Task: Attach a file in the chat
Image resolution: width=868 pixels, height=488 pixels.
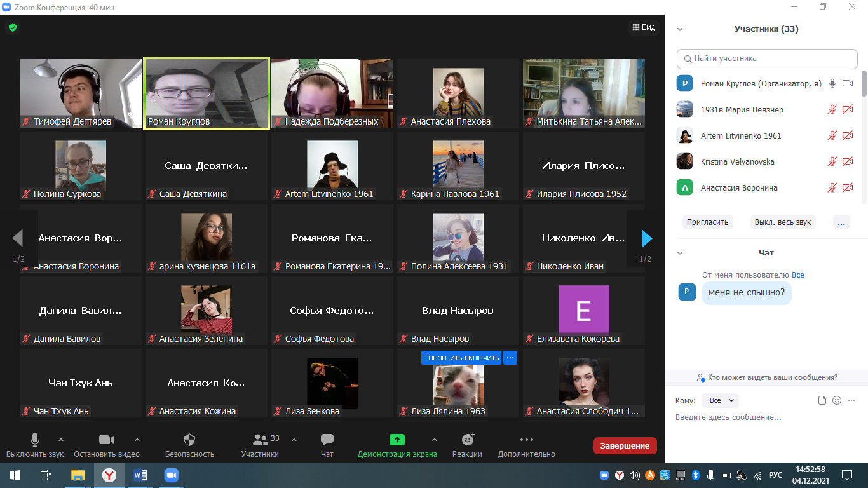Action: tap(822, 400)
